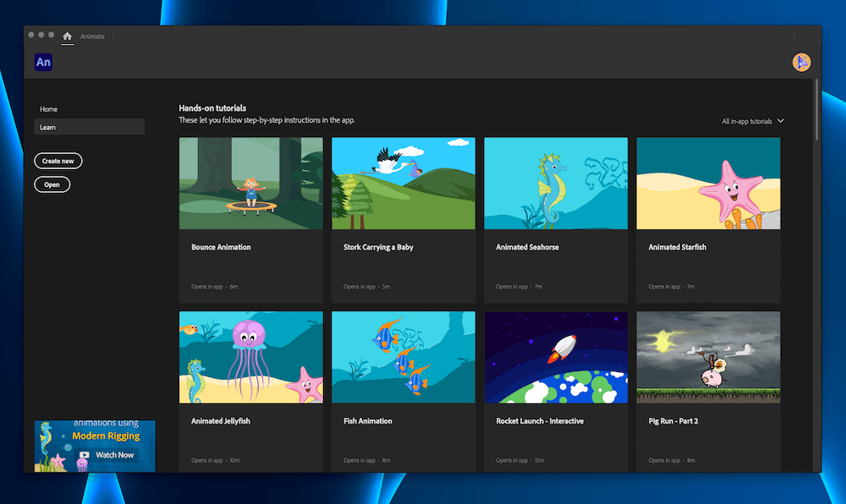
Task: Select Home in the sidebar
Action: coord(48,109)
